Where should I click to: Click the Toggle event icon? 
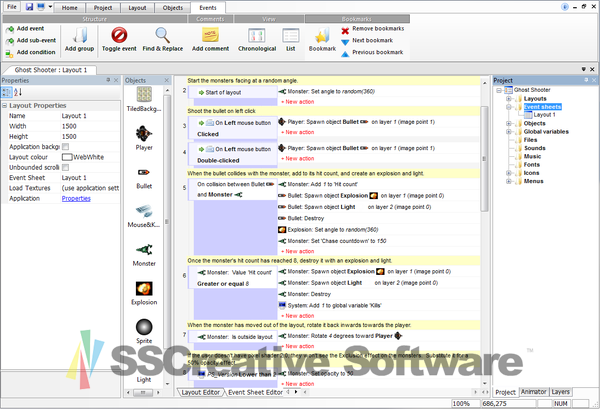(x=119, y=35)
